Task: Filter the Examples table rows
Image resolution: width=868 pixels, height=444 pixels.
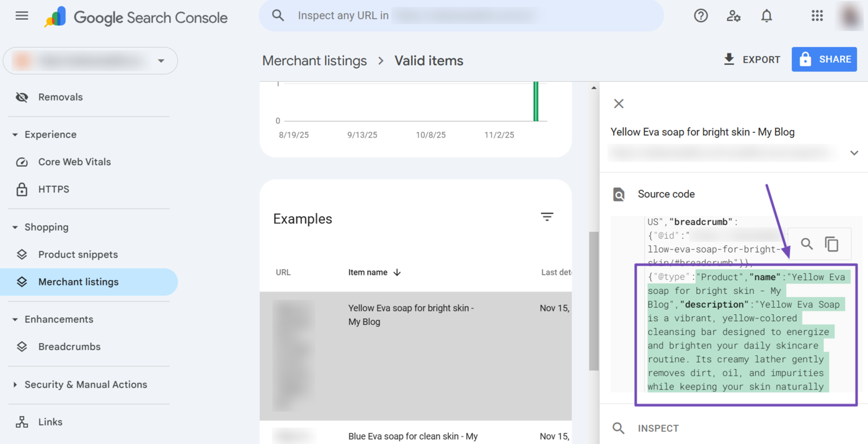Action: coord(547,217)
